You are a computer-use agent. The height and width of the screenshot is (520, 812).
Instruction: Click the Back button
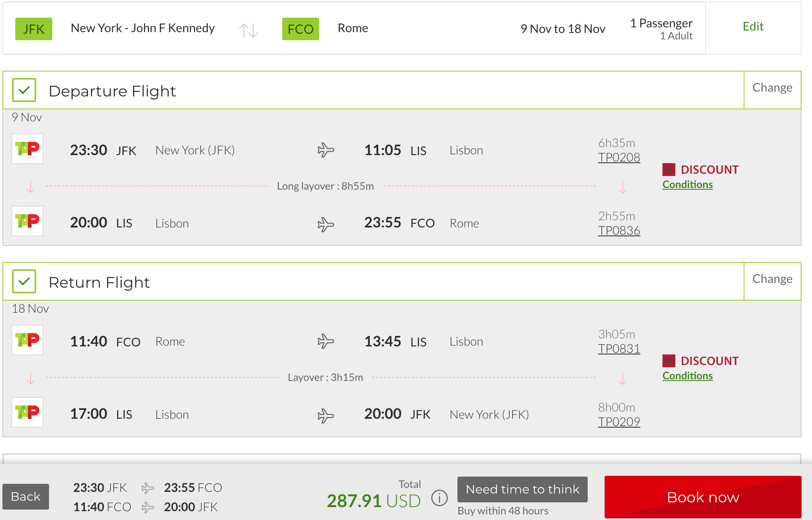26,496
